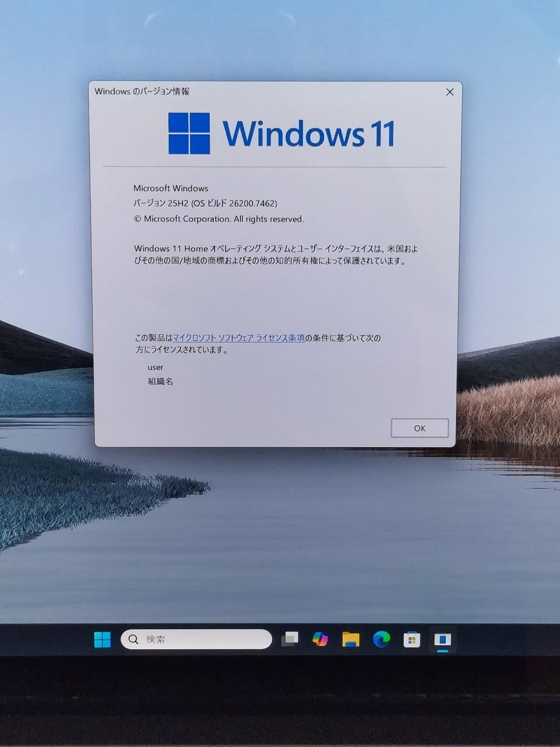Open the マイクロソフト ソフトウェア ライセンス条項 link

point(239,338)
